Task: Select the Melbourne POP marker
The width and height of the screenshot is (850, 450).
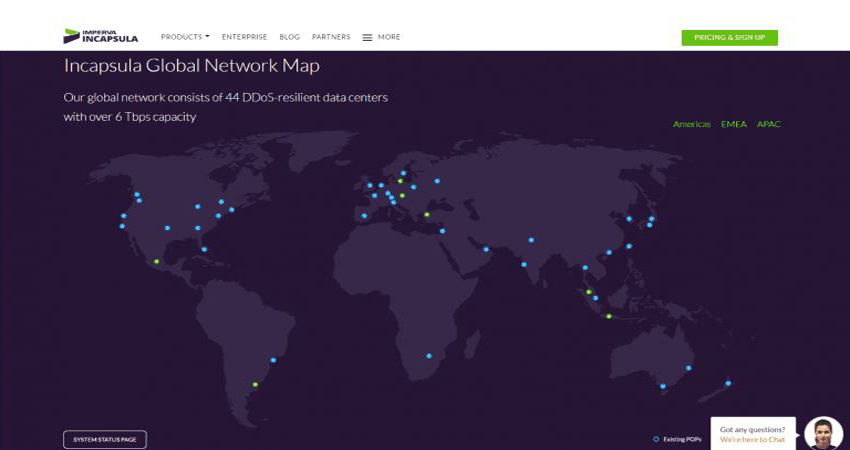Action: pyautogui.click(x=662, y=386)
